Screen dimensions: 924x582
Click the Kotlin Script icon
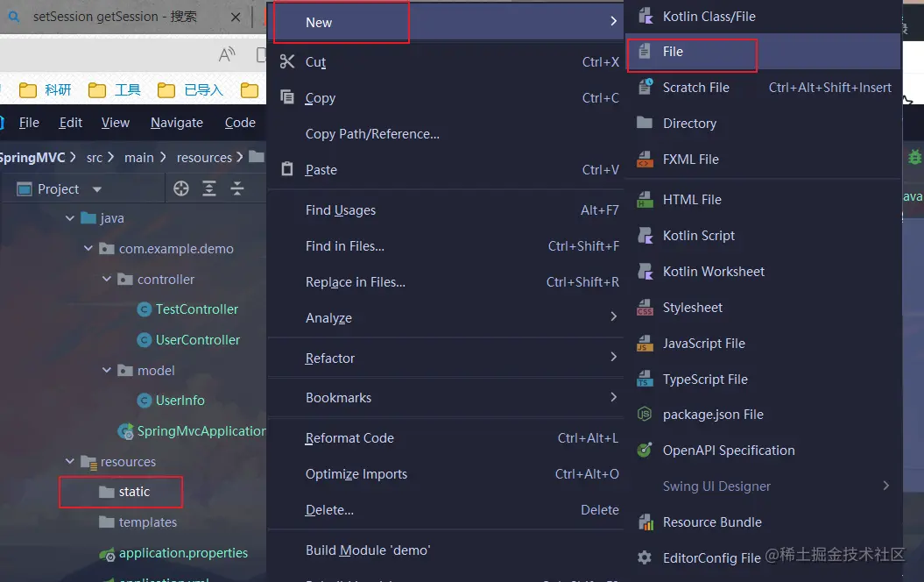(x=645, y=236)
